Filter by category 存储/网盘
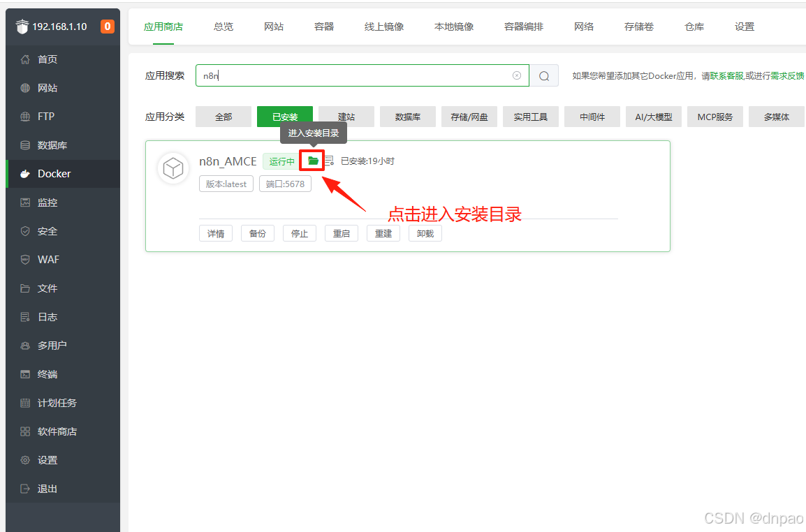Image resolution: width=806 pixels, height=532 pixels. [x=469, y=117]
